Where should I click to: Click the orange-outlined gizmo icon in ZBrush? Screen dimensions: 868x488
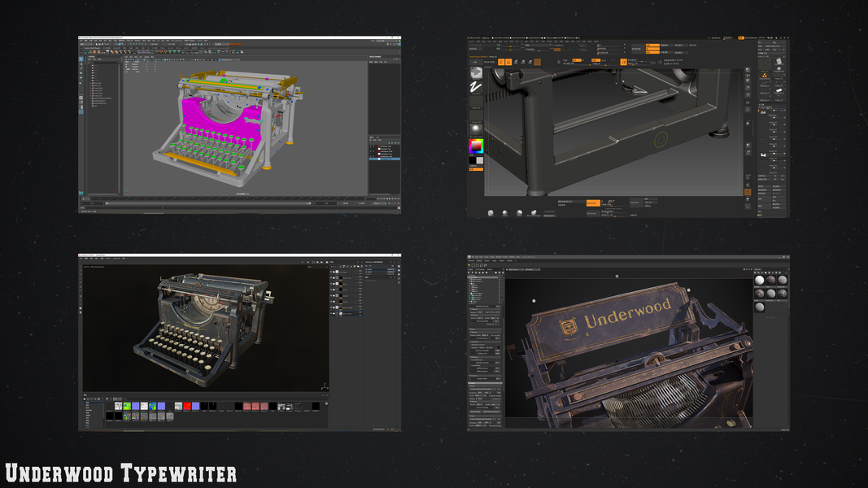pos(538,62)
